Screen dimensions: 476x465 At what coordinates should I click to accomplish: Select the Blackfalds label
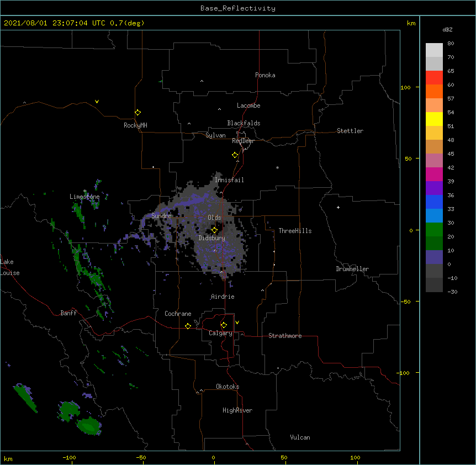click(x=244, y=123)
